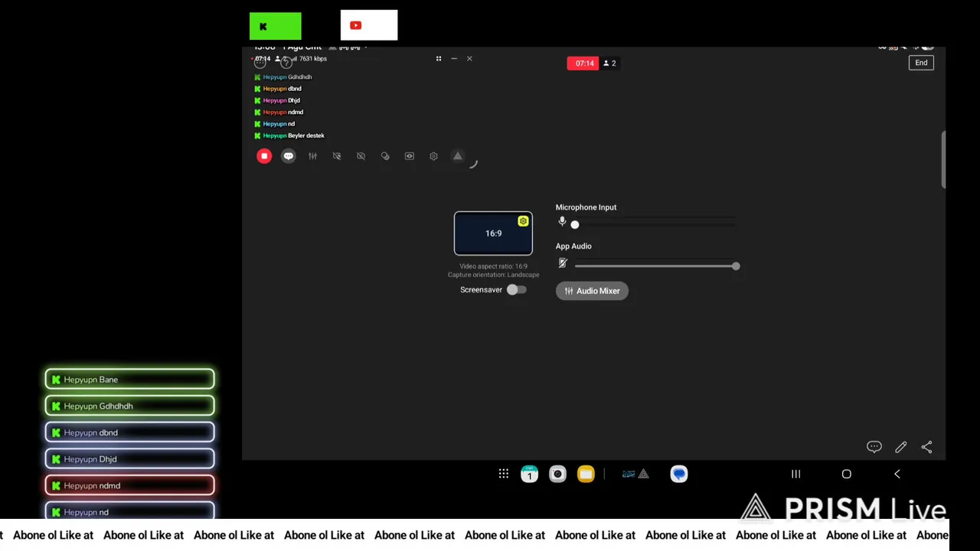Click glowing chat box 'Hepyupn Bane'
Screen dimensions: 980x551
pos(130,380)
